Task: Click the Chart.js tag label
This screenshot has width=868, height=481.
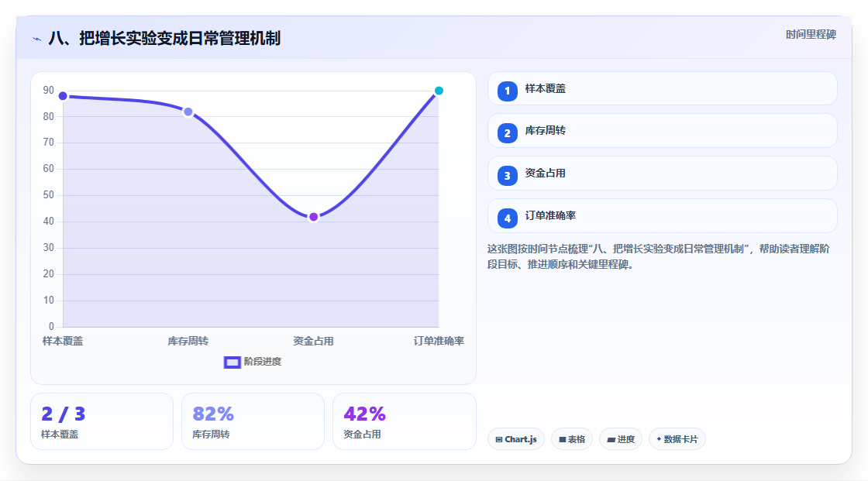Action: click(x=520, y=439)
